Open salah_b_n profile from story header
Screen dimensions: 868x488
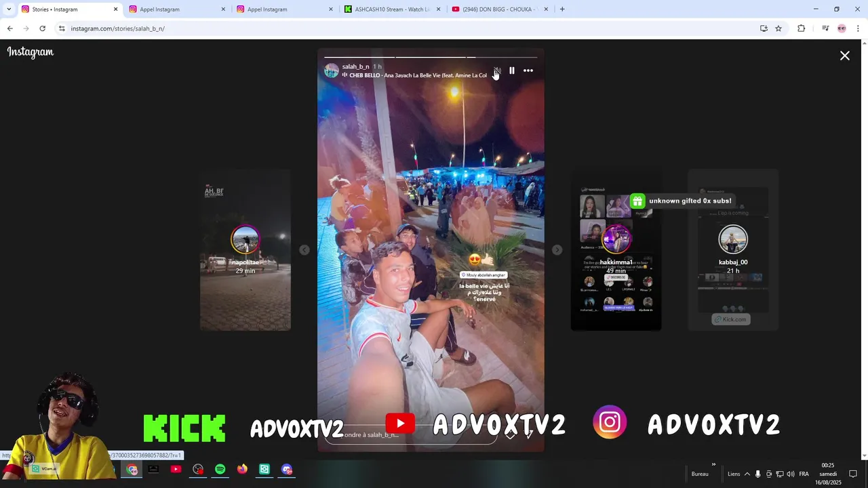coord(355,66)
